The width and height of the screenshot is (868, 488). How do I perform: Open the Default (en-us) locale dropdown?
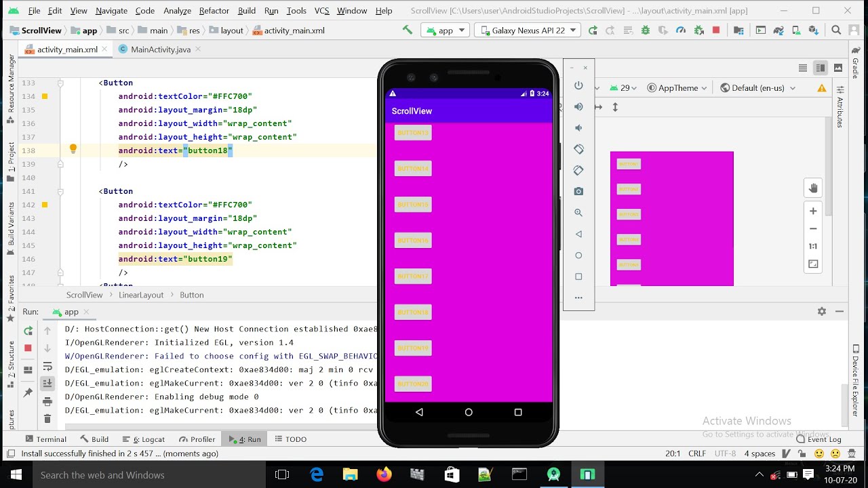click(757, 88)
